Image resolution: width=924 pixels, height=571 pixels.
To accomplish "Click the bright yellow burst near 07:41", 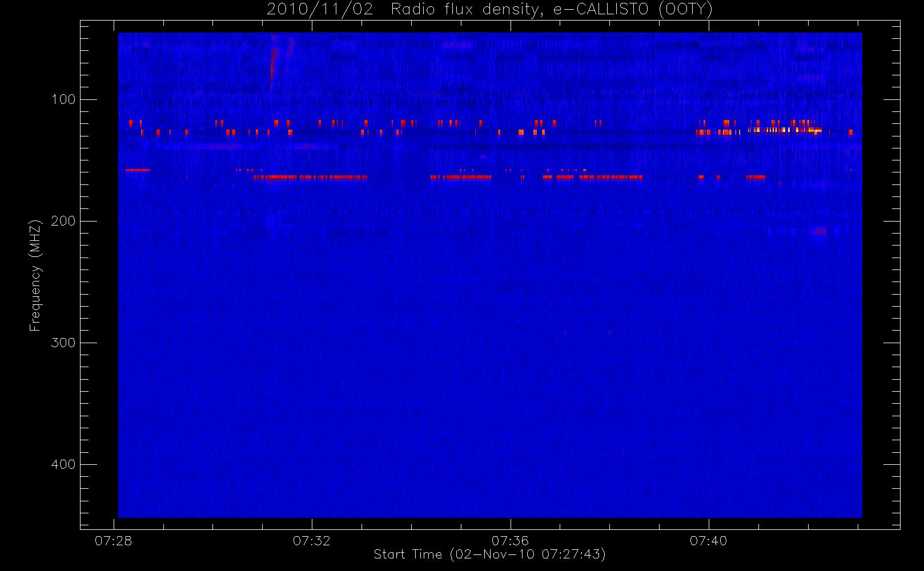I will [x=785, y=130].
